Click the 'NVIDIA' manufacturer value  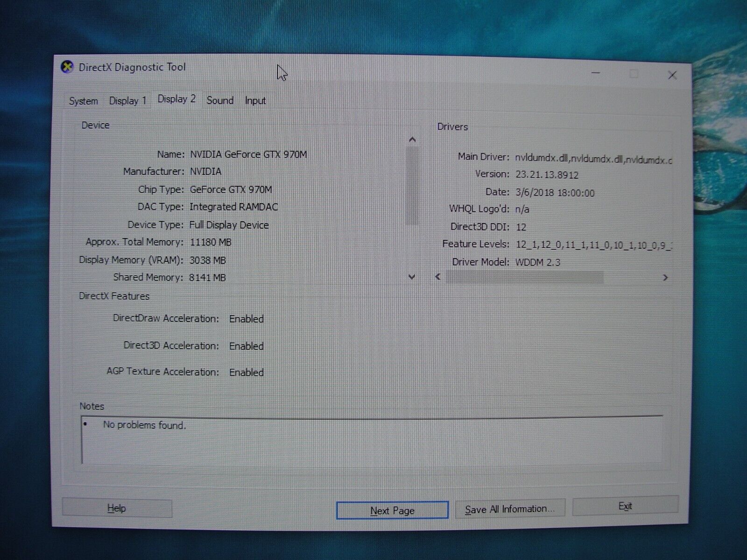point(205,172)
